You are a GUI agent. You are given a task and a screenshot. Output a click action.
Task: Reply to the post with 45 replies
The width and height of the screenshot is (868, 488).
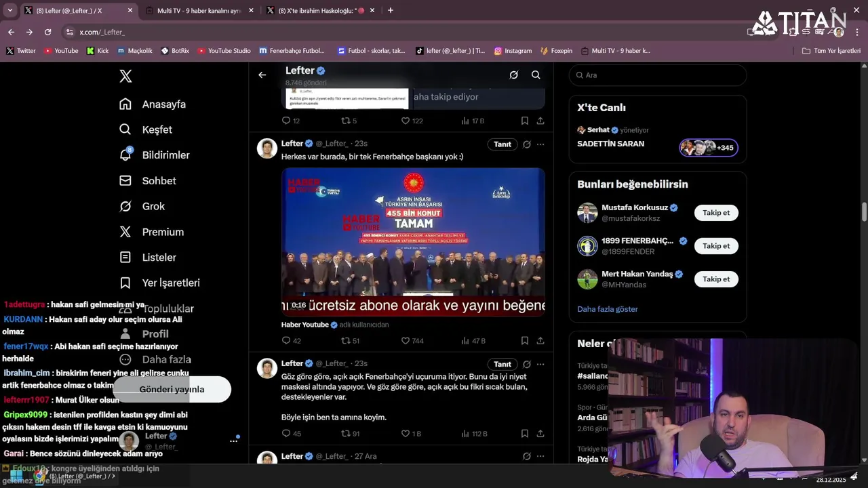[x=291, y=434]
